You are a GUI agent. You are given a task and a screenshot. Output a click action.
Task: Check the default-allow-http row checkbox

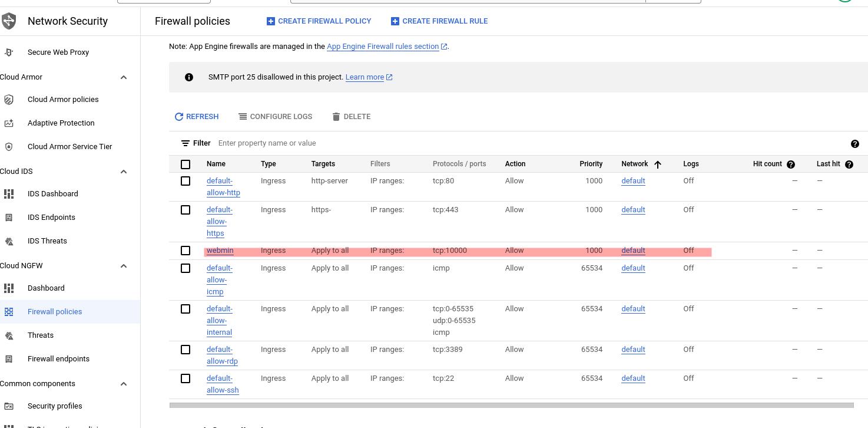click(185, 181)
